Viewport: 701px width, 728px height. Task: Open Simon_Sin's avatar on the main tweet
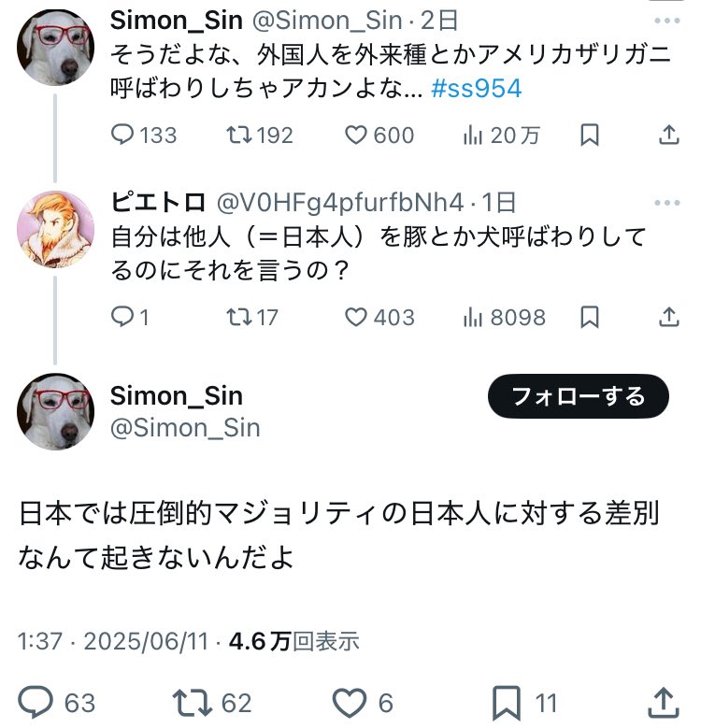(x=55, y=410)
